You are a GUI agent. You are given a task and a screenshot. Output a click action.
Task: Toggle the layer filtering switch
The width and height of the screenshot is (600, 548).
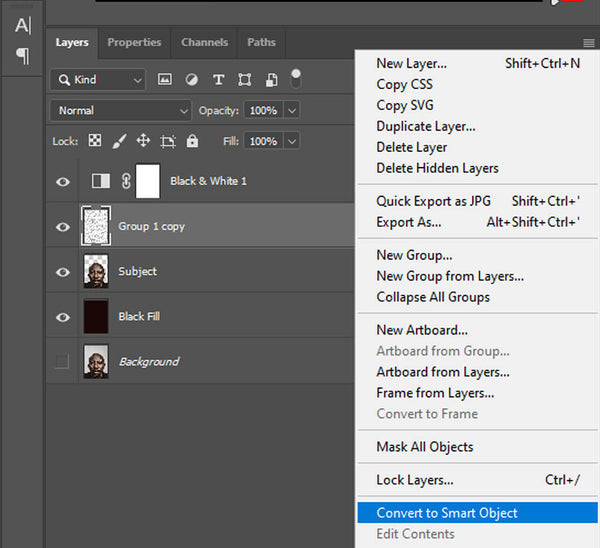click(296, 78)
